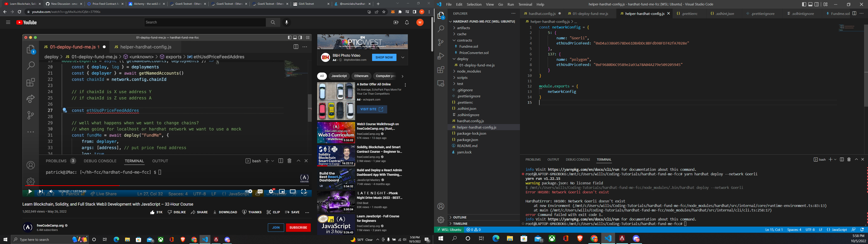The image size is (868, 244).
Task: Toggle the YouTube miniplayer
Action: [x=282, y=191]
